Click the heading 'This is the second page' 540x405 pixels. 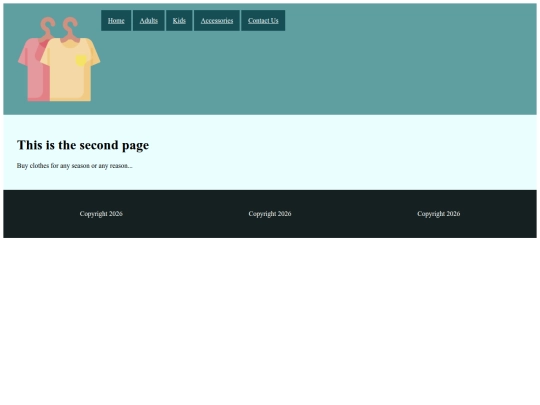point(83,145)
